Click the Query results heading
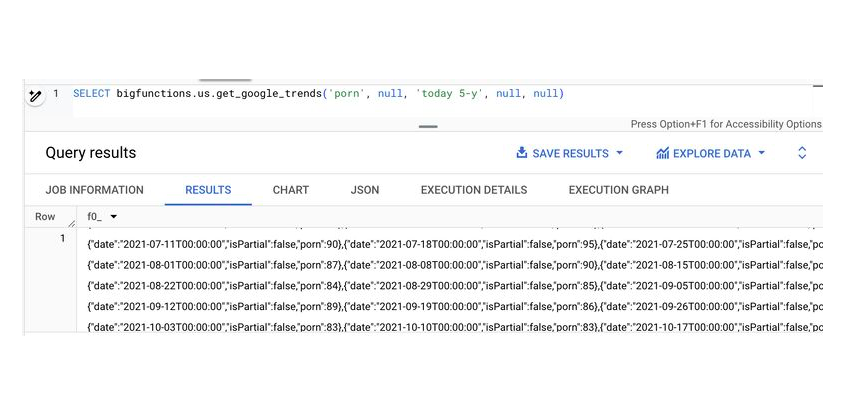The width and height of the screenshot is (868, 415). (91, 153)
